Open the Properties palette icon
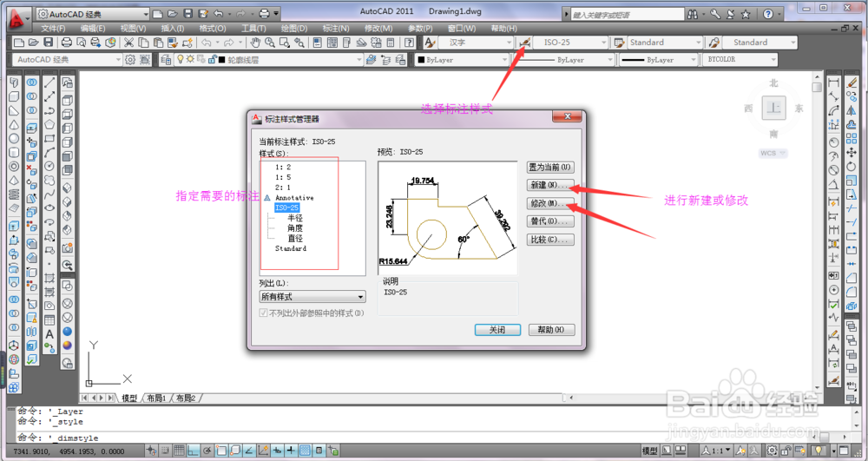Viewport: 868px width, 461px height. 317,42
